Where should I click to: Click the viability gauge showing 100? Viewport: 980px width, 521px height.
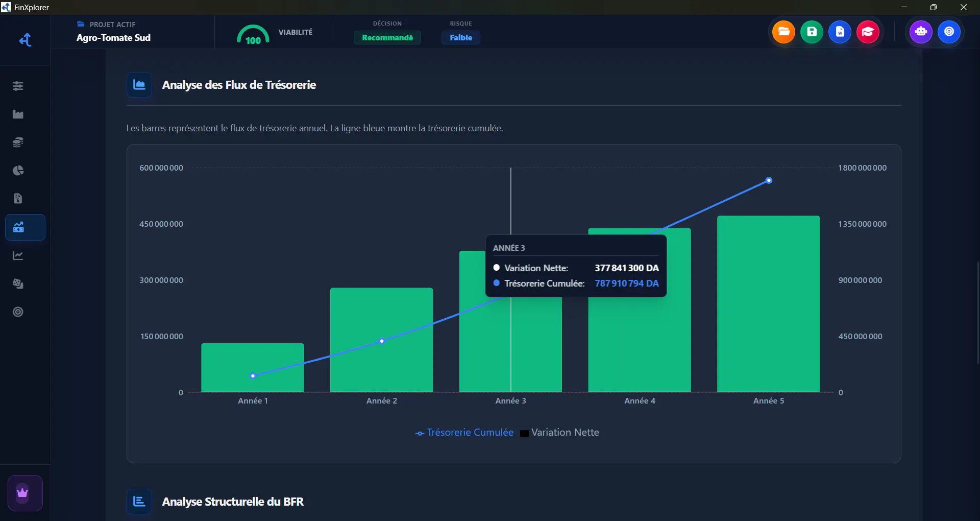(x=253, y=35)
